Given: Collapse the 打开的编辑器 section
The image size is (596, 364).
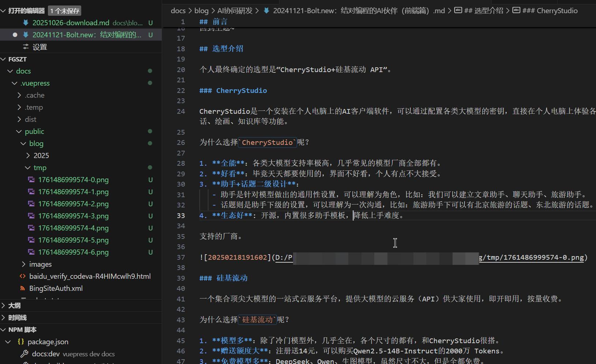Looking at the screenshot, I should pos(3,11).
